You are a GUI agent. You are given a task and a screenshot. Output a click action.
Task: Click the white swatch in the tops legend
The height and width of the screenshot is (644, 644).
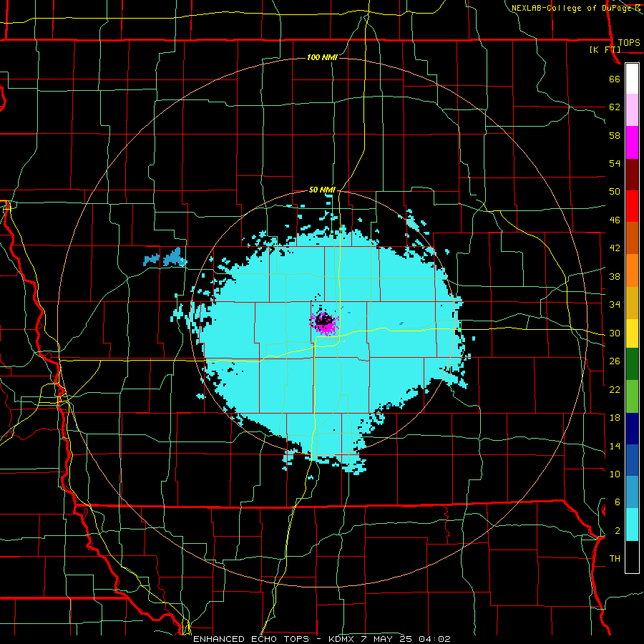tap(632, 79)
